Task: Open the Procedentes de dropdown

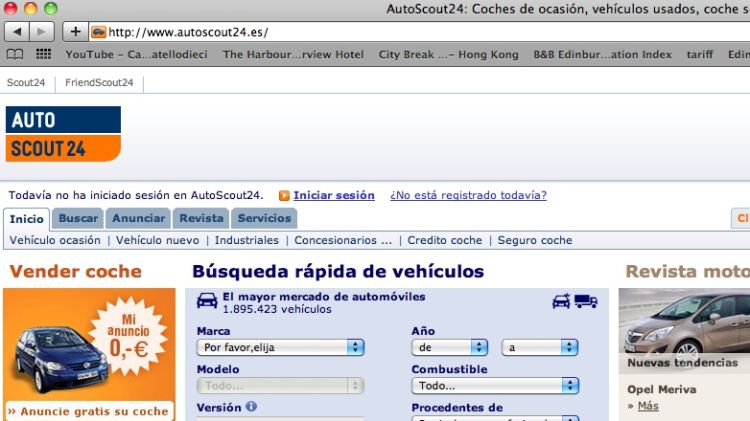Action: pyautogui.click(x=495, y=418)
